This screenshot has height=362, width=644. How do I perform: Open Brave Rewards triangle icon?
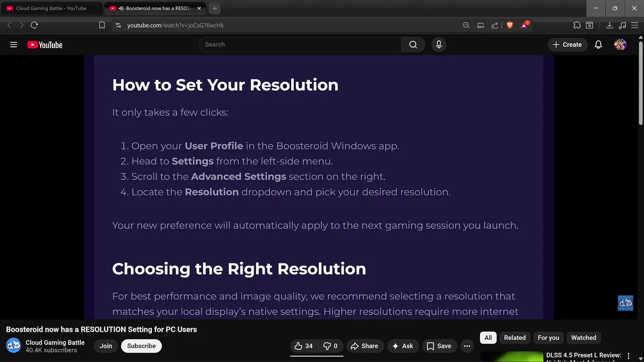point(524,25)
